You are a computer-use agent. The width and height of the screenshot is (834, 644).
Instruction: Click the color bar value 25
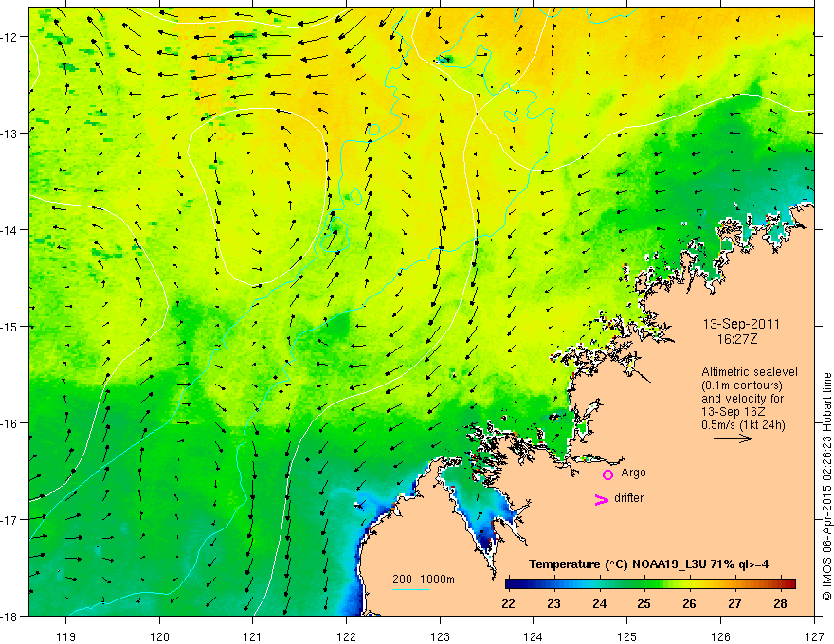pyautogui.click(x=644, y=603)
